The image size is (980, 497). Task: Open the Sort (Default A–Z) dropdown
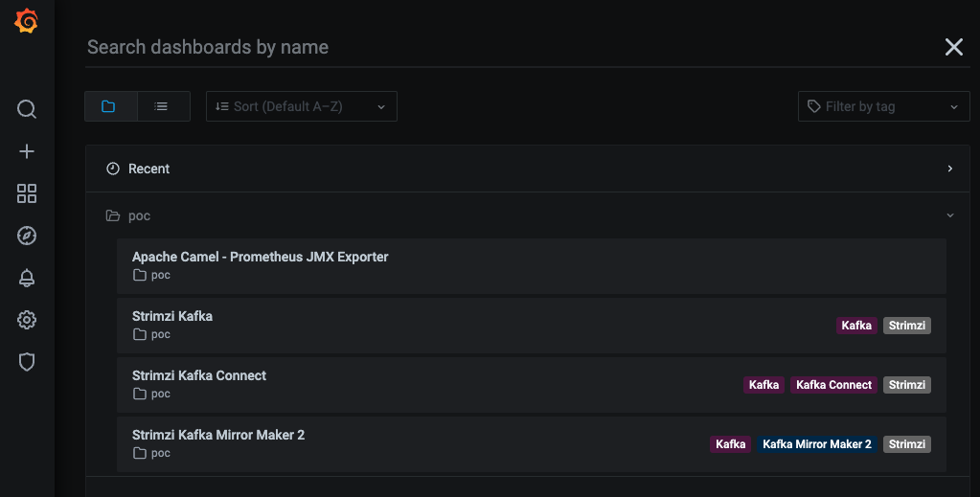[x=301, y=106]
